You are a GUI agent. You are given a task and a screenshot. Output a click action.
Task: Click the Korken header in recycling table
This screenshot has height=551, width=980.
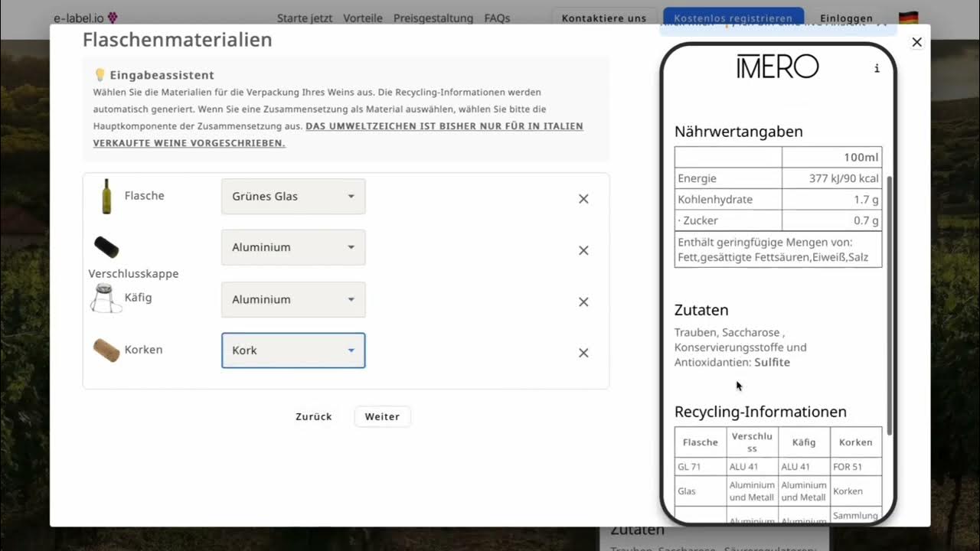(856, 442)
